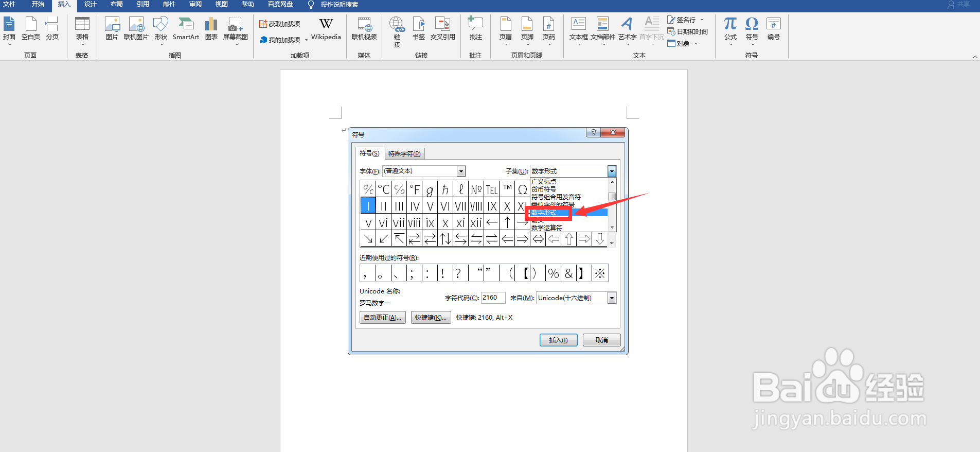Open the table (表格) insert tool
980x452 pixels.
(x=82, y=30)
